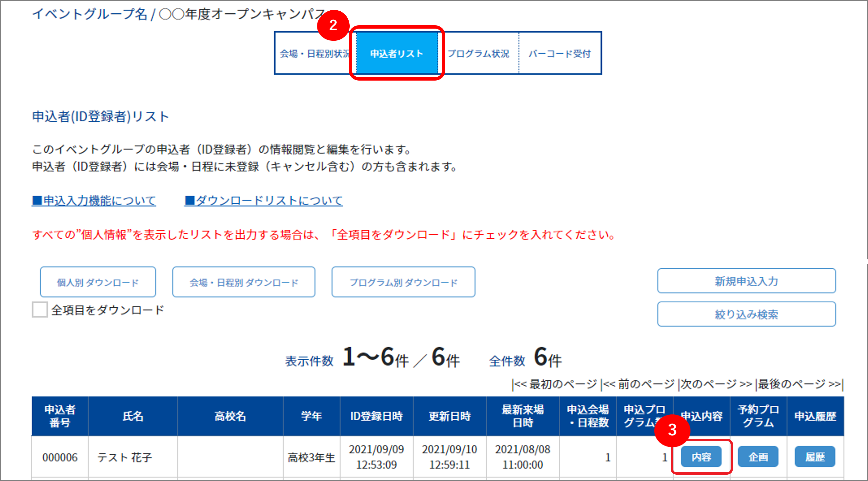Click the イベントグループ名 breadcrumb title
868x481 pixels.
[90, 14]
